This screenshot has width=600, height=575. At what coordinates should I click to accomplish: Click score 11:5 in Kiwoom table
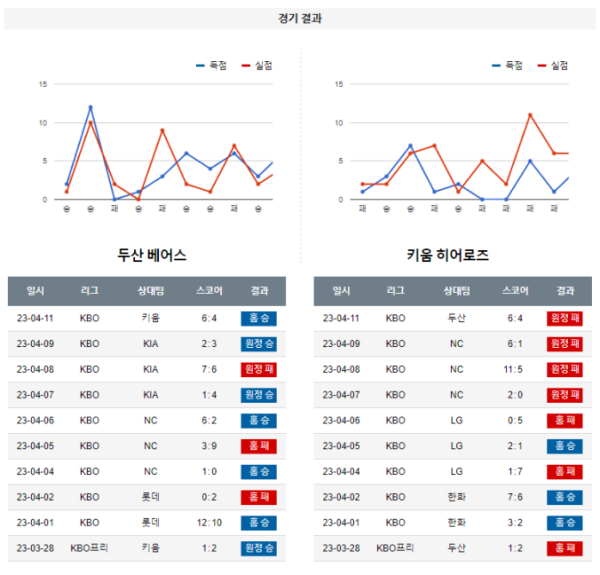(513, 370)
